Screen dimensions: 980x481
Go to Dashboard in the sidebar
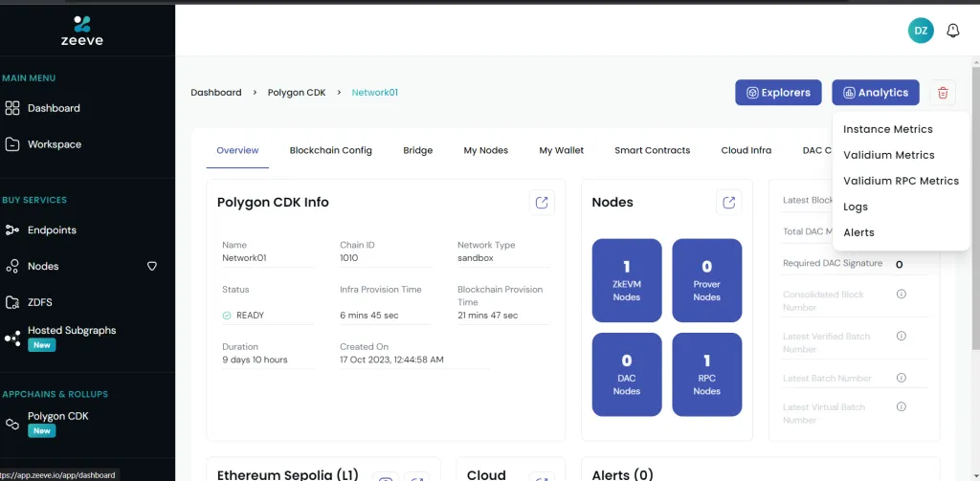54,108
